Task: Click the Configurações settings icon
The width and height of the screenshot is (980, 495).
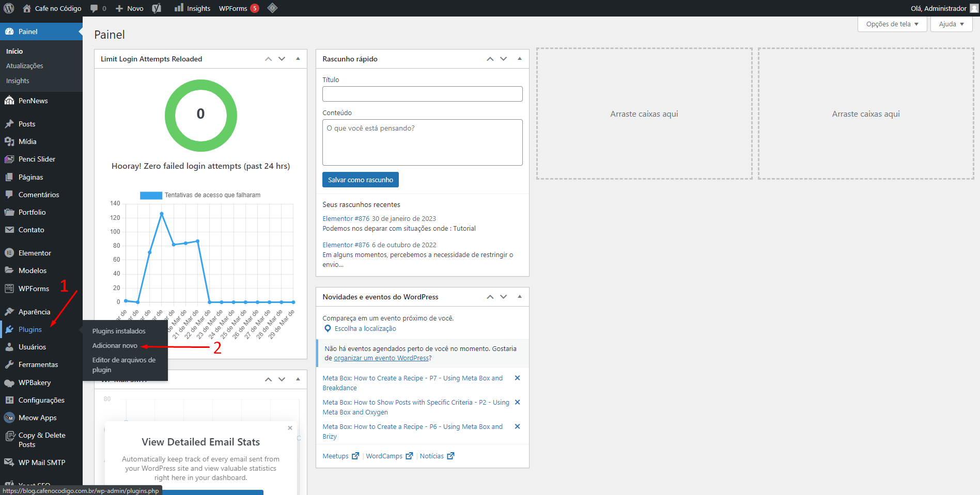Action: point(9,400)
